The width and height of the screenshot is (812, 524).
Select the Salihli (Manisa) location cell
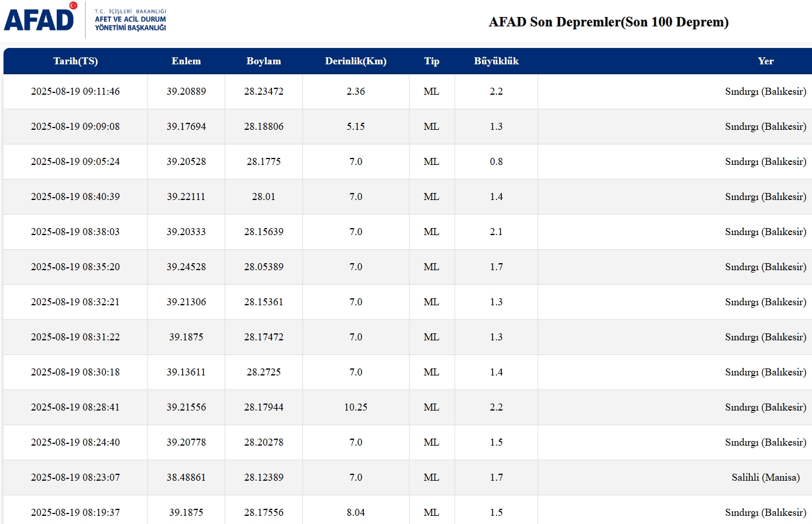[x=765, y=477]
